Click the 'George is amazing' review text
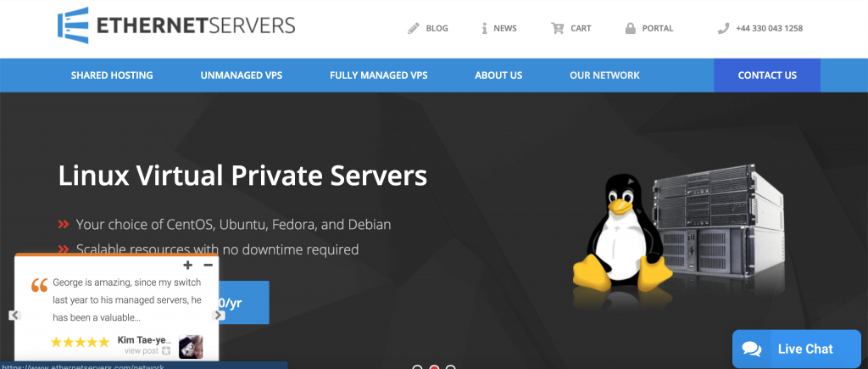This screenshot has height=369, width=868. point(127,299)
